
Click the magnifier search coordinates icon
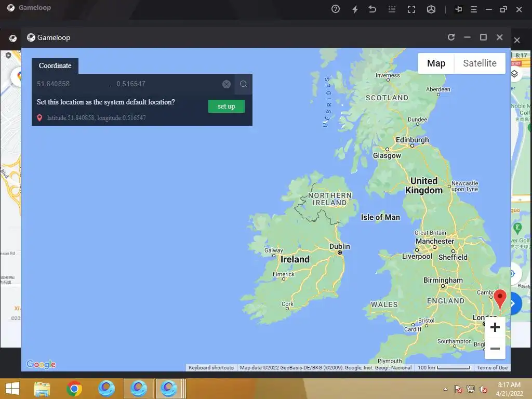coord(243,84)
